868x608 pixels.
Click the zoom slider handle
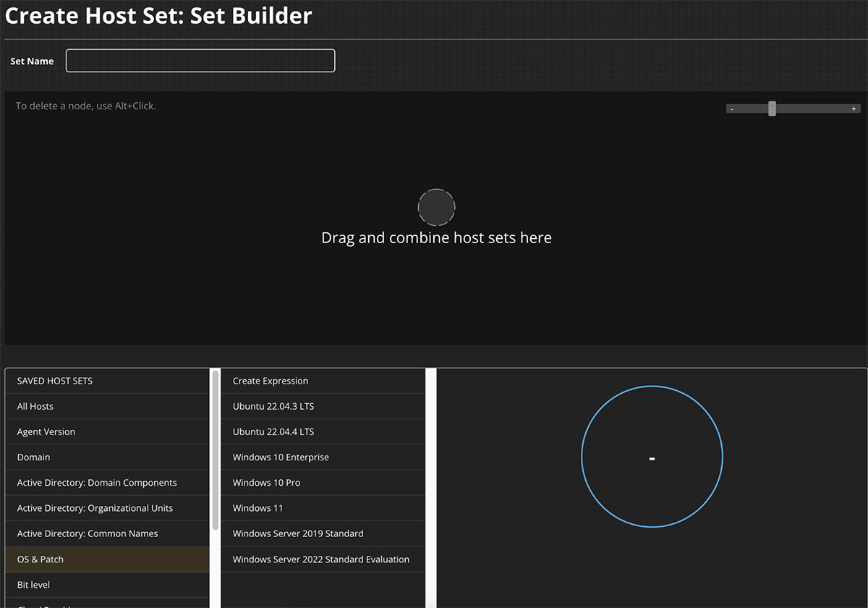tap(772, 109)
